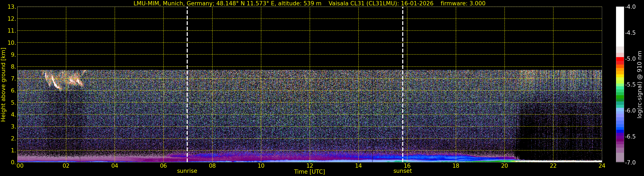Click the 8 km height tick label
This screenshot has width=644, height=176.
pos(13,66)
